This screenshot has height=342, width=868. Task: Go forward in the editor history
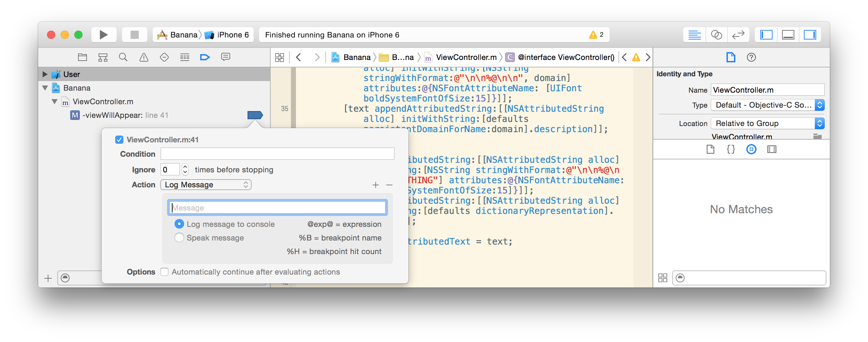[x=317, y=57]
